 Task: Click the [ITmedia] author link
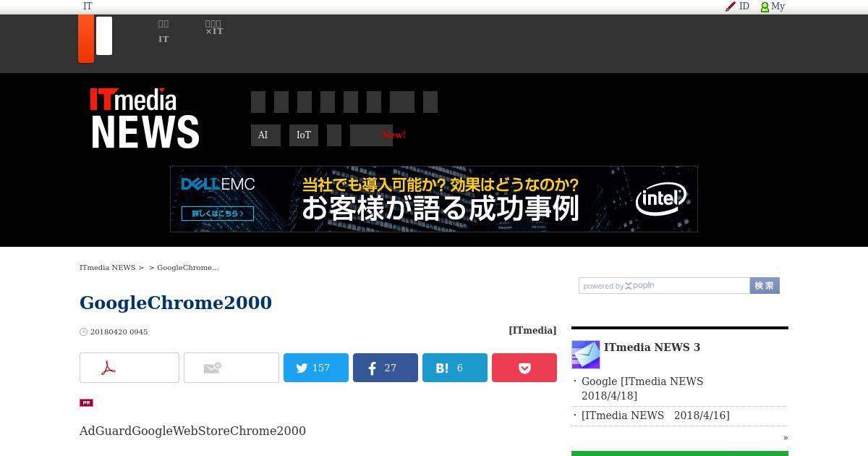coord(532,330)
